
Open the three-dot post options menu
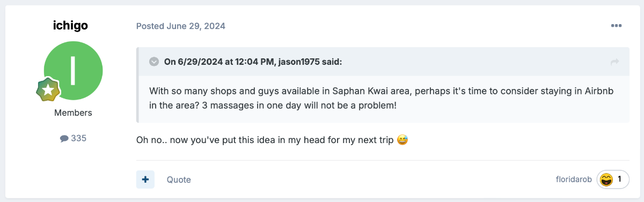click(x=616, y=26)
